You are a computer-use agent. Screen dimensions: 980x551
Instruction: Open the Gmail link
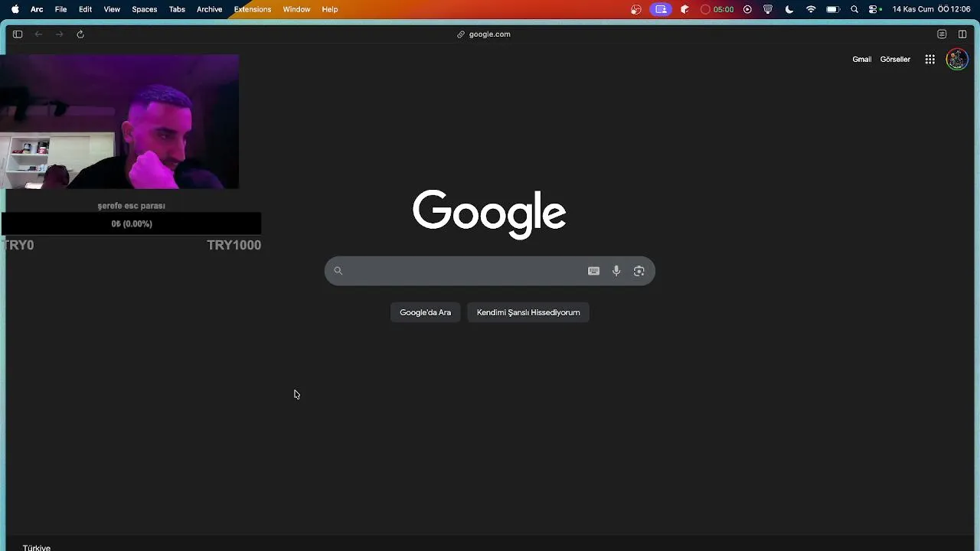(x=862, y=59)
